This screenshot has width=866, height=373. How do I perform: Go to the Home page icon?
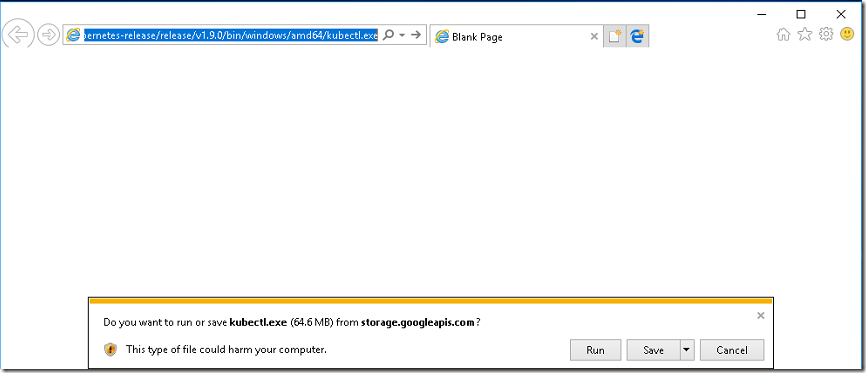click(783, 34)
